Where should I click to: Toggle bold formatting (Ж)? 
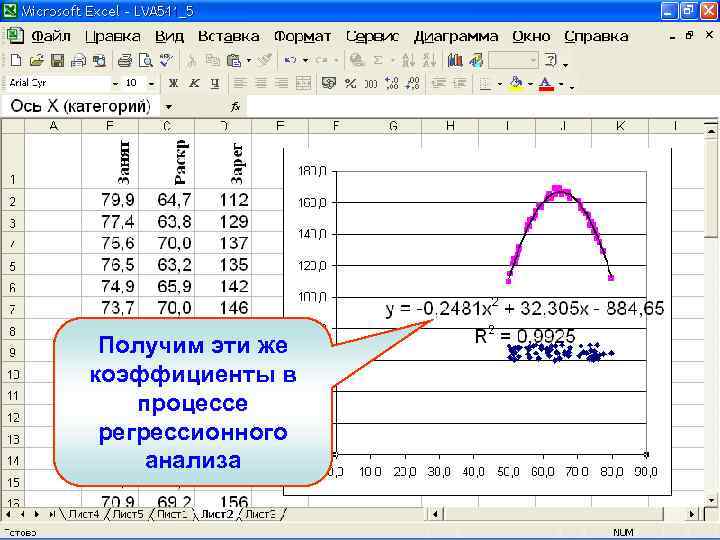[x=173, y=83]
